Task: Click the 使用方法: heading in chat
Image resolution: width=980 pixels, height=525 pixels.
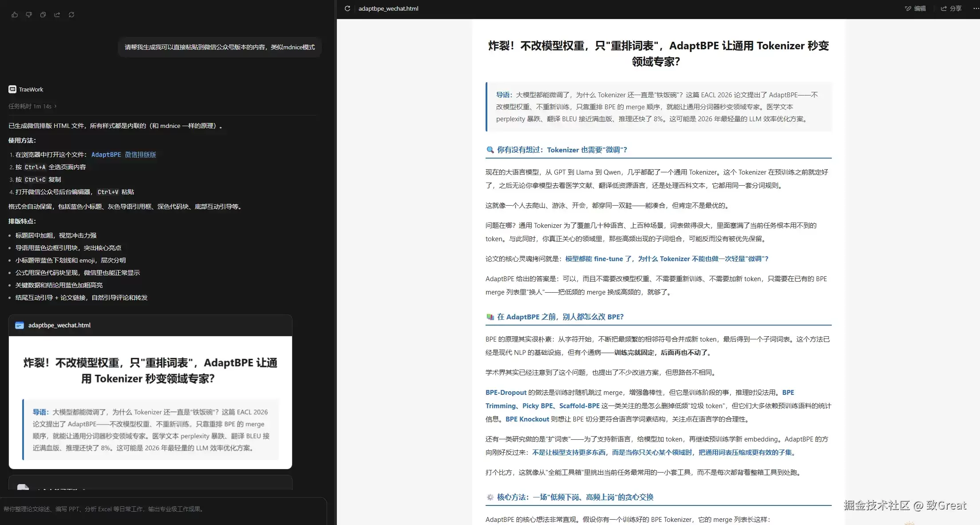Action: [22, 140]
